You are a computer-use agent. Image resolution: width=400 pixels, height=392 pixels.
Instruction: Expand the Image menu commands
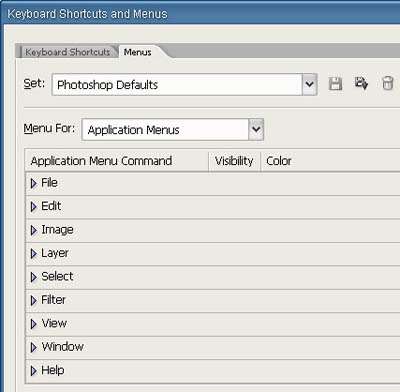click(33, 230)
